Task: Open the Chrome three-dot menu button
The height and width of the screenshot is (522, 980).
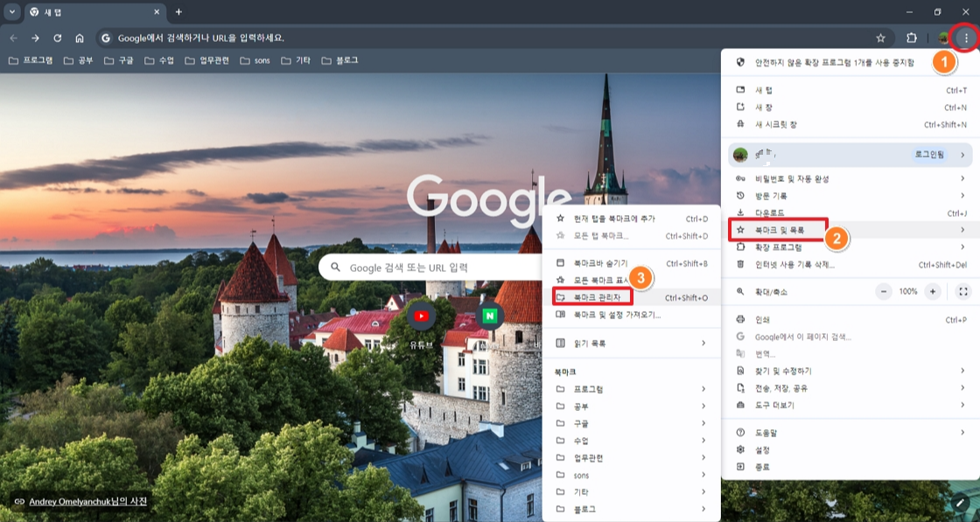Action: (x=966, y=38)
